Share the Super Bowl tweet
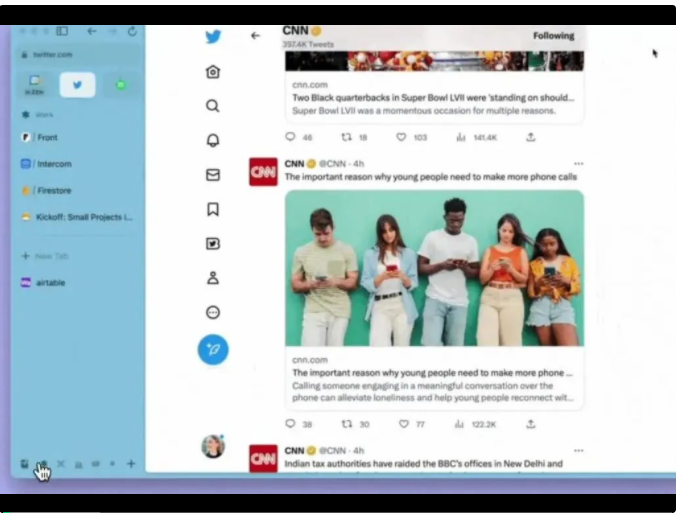 531,137
